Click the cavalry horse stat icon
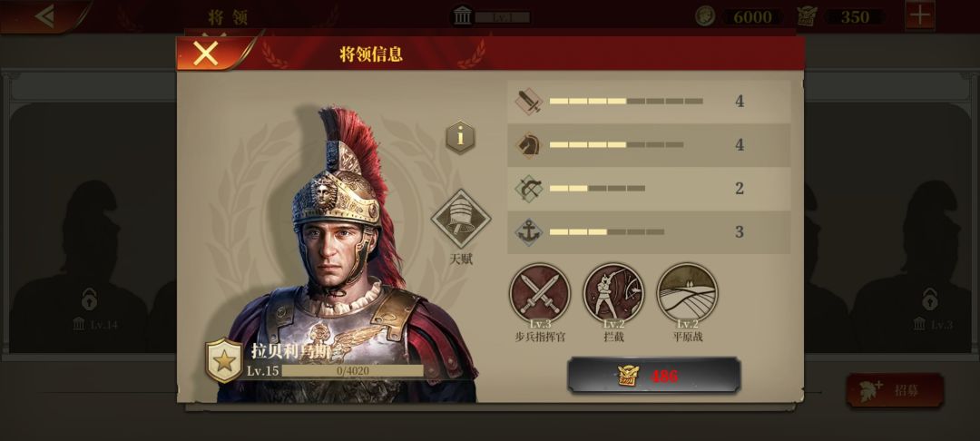 (529, 145)
